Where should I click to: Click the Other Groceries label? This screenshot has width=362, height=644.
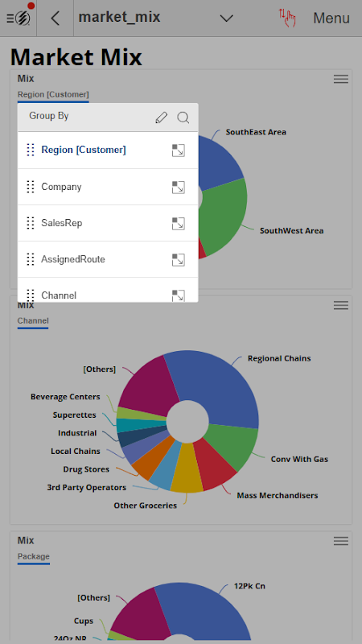pos(146,506)
